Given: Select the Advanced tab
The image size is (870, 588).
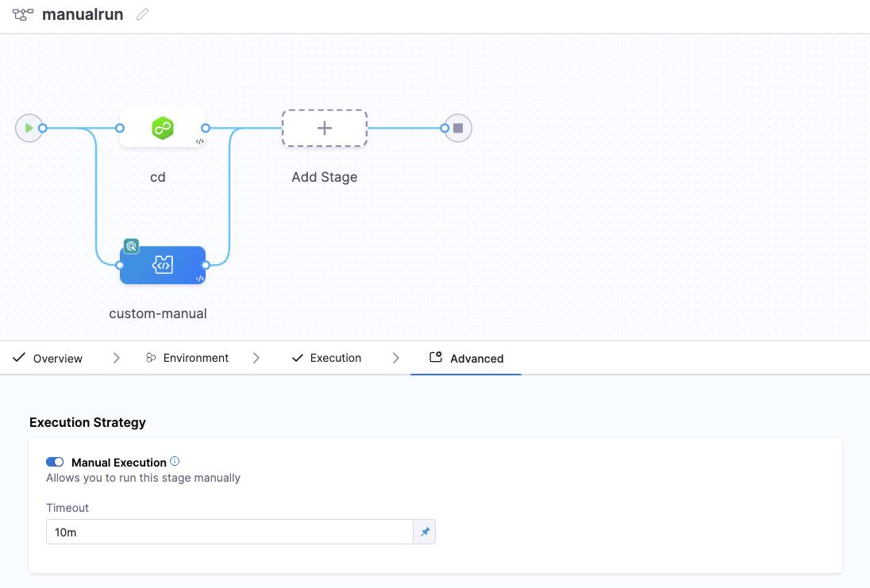Looking at the screenshot, I should click(x=466, y=358).
